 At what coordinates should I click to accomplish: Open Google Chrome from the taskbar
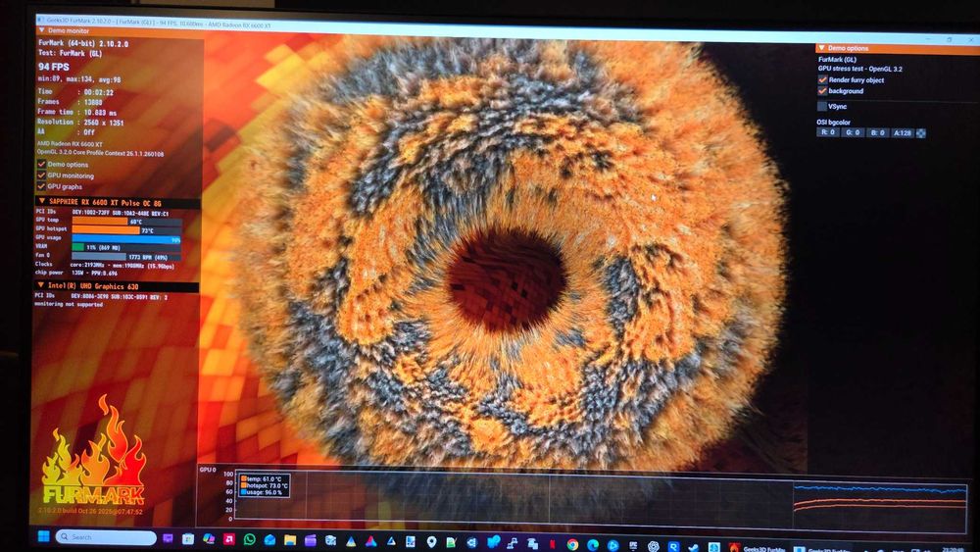[572, 544]
